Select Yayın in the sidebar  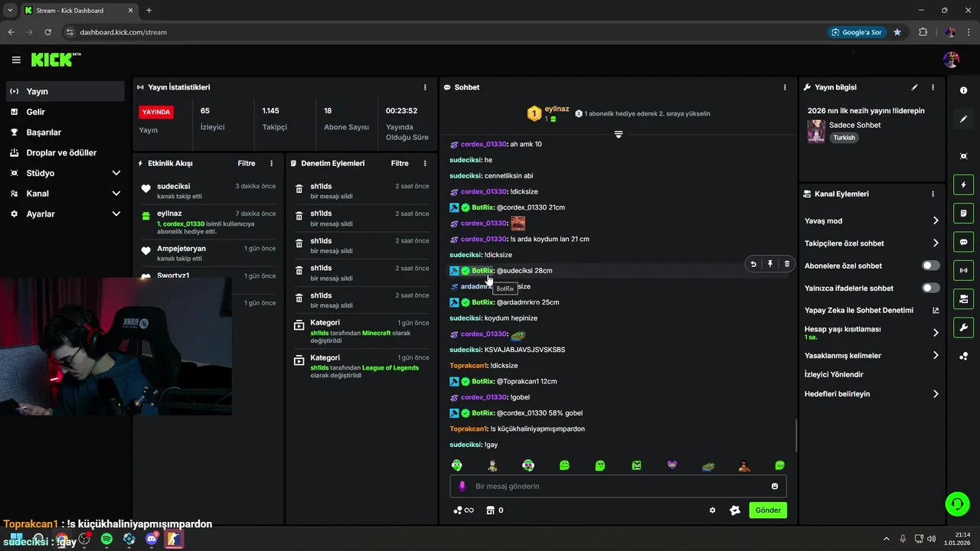[65, 91]
